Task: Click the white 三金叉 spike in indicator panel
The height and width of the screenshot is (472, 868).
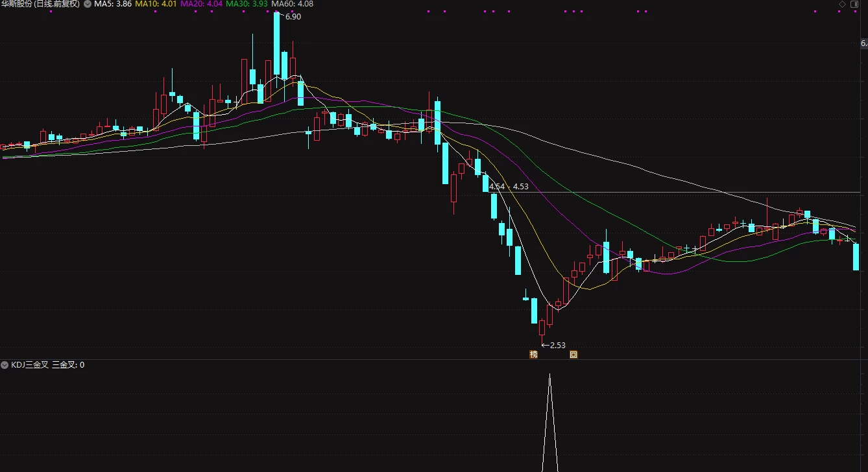Action: (x=550, y=423)
